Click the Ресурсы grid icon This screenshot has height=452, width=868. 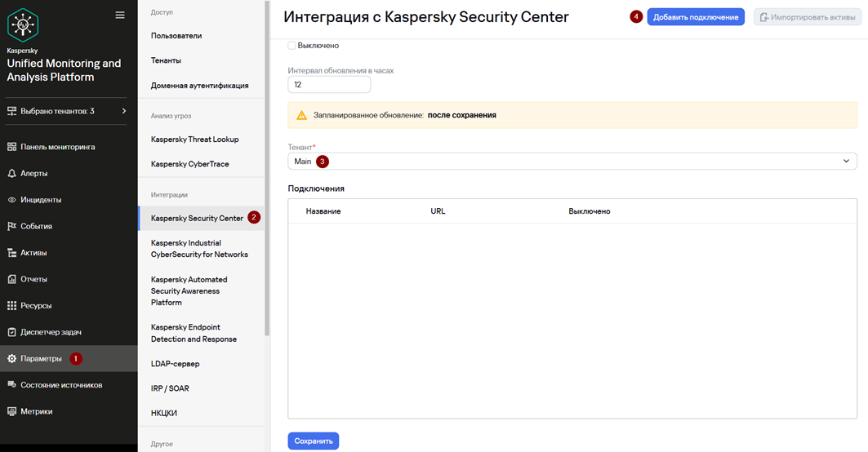click(x=11, y=305)
